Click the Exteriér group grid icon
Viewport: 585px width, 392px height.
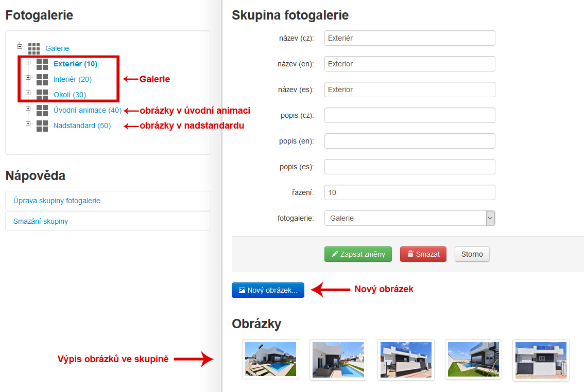tap(42, 64)
